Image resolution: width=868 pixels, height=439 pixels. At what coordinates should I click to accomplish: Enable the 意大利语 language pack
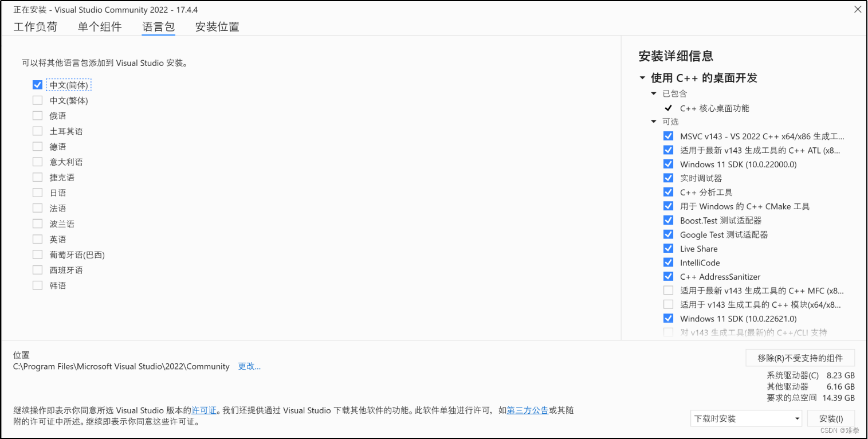click(38, 162)
